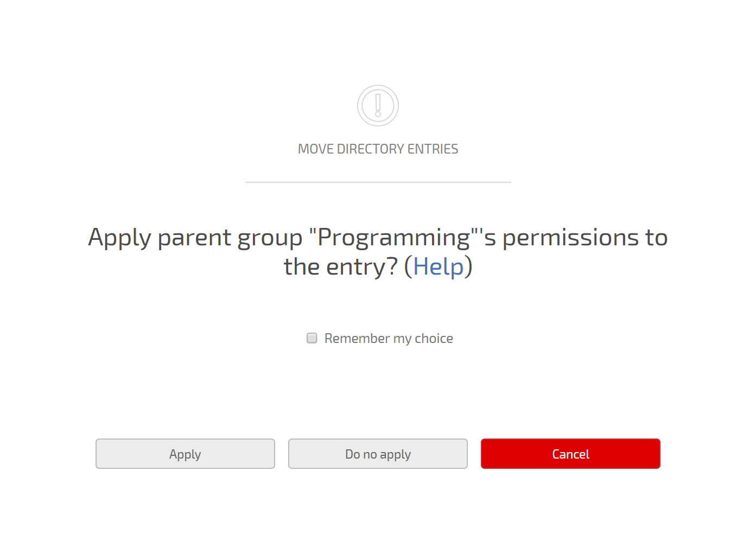The height and width of the screenshot is (553, 756).
Task: Click the "Apply parent group" heading text
Action: click(195, 238)
